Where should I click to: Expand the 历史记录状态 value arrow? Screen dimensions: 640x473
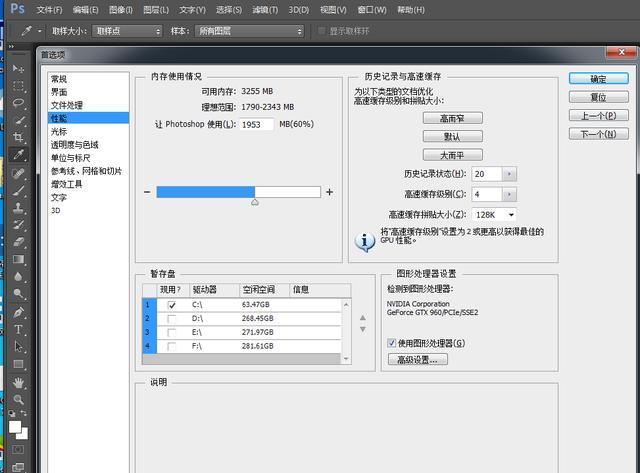click(510, 174)
